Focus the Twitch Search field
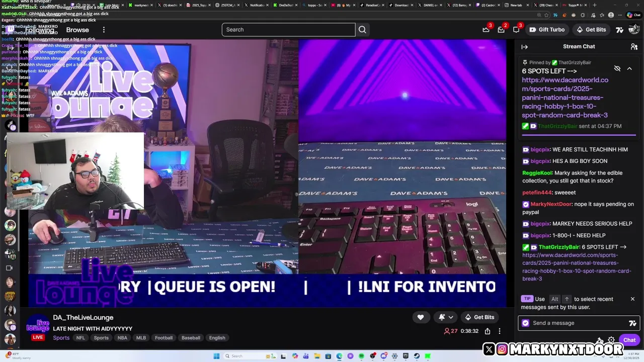The height and width of the screenshot is (362, 644). 288,30
